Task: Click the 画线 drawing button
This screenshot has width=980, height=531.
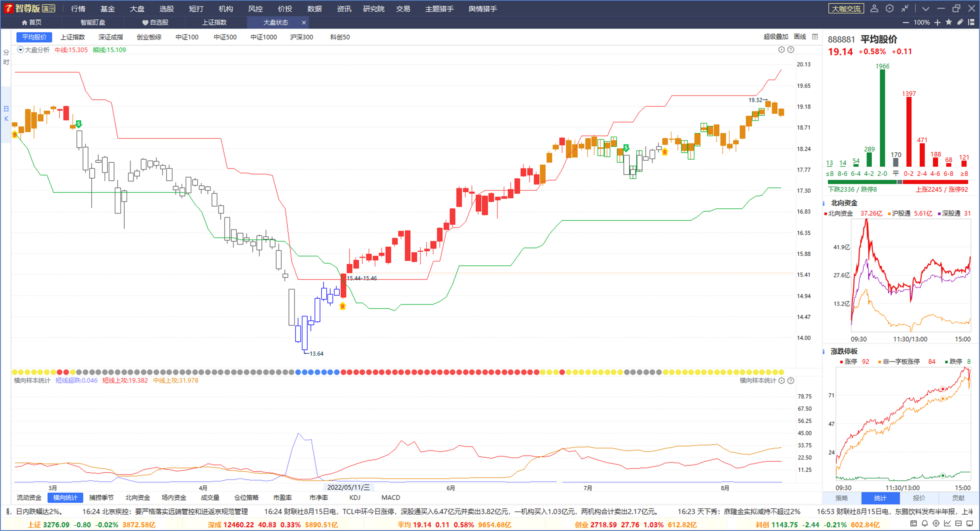Action: coord(800,37)
